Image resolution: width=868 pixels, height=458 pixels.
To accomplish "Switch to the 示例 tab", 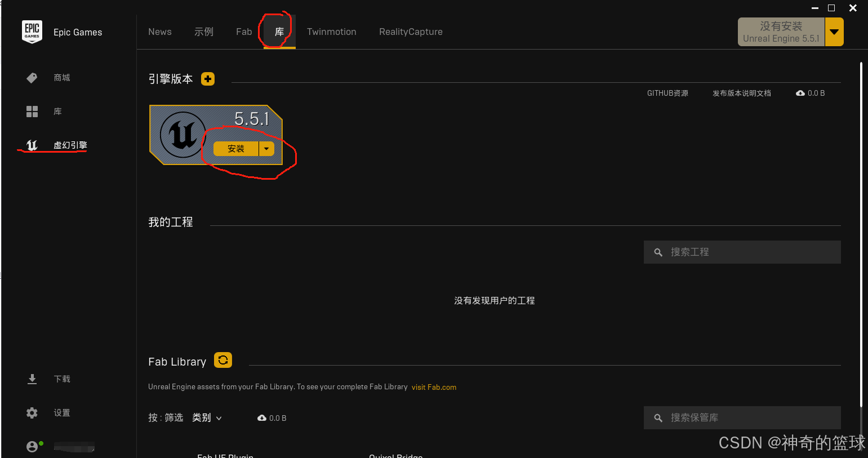I will [204, 32].
